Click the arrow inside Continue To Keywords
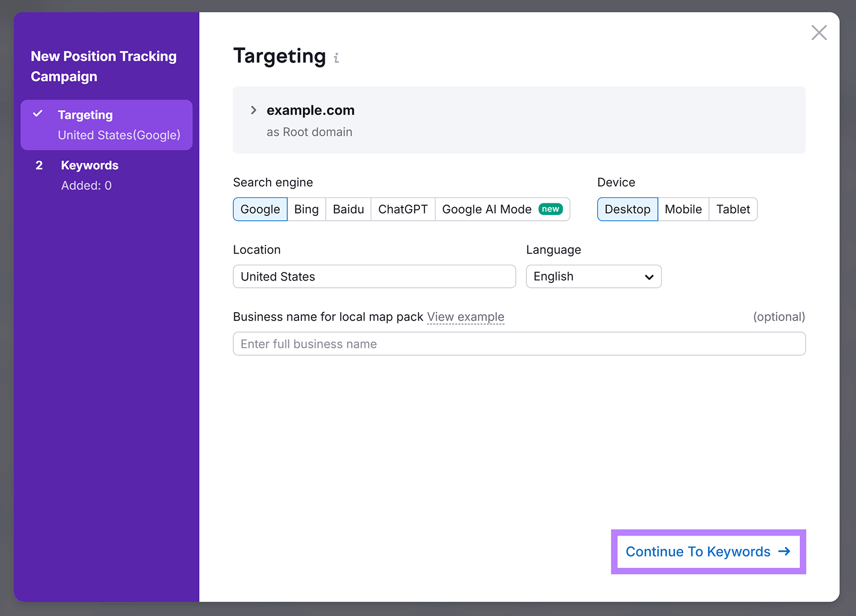This screenshot has height=616, width=856. (784, 551)
